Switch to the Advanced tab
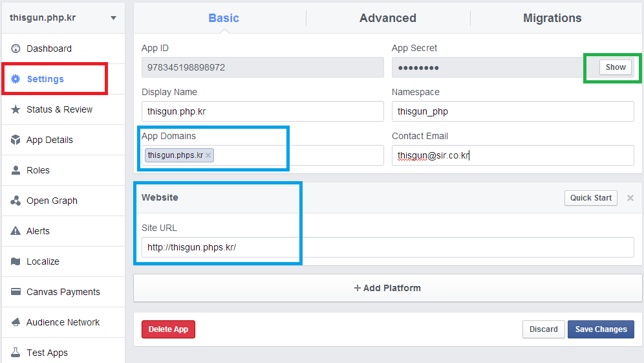Image resolution: width=644 pixels, height=363 pixels. click(388, 18)
